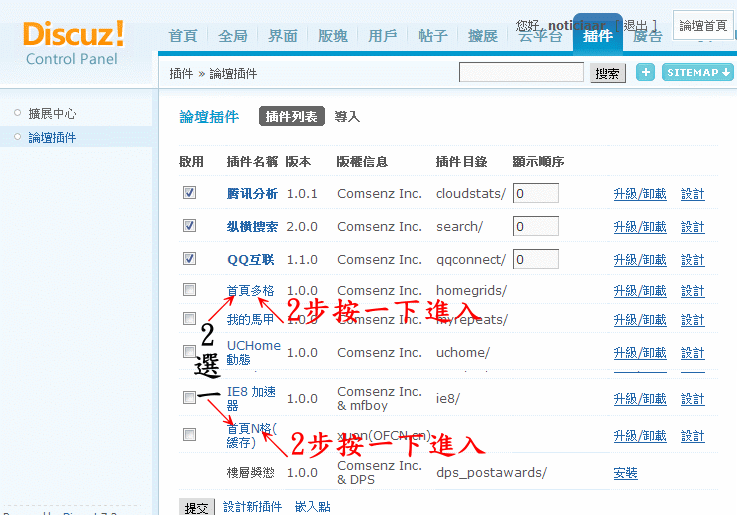Click 升級/卸載 for 首頁N格(緩存)
This screenshot has width=737, height=515.
[640, 436]
